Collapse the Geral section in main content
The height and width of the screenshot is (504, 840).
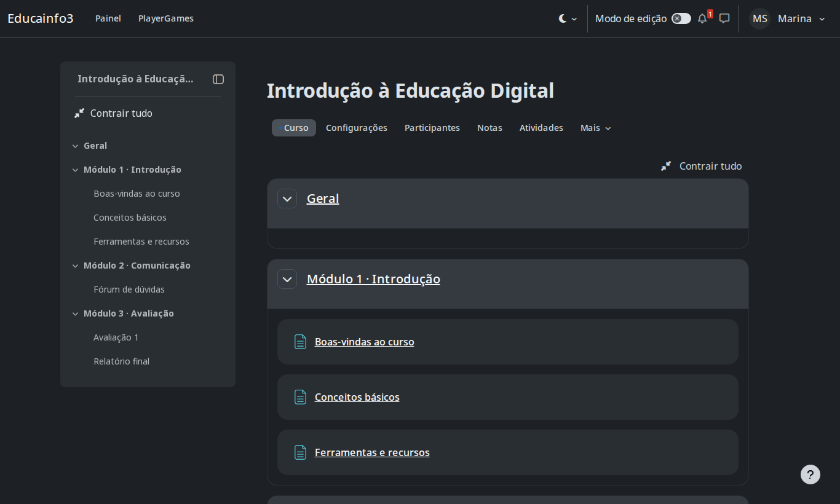(287, 199)
